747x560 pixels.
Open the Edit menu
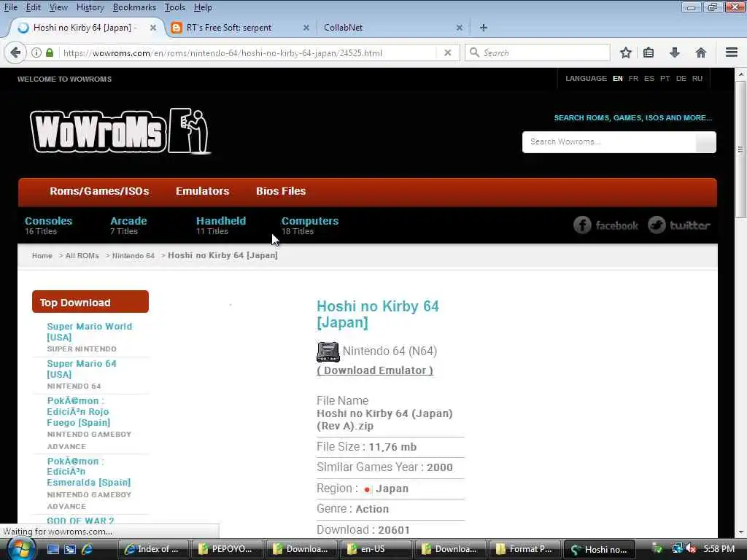[x=34, y=7]
